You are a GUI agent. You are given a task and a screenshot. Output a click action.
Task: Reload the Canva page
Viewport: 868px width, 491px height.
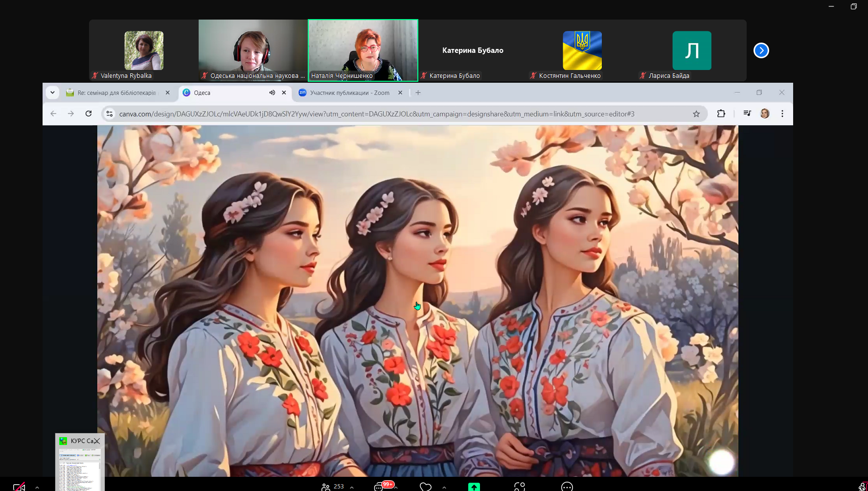89,114
